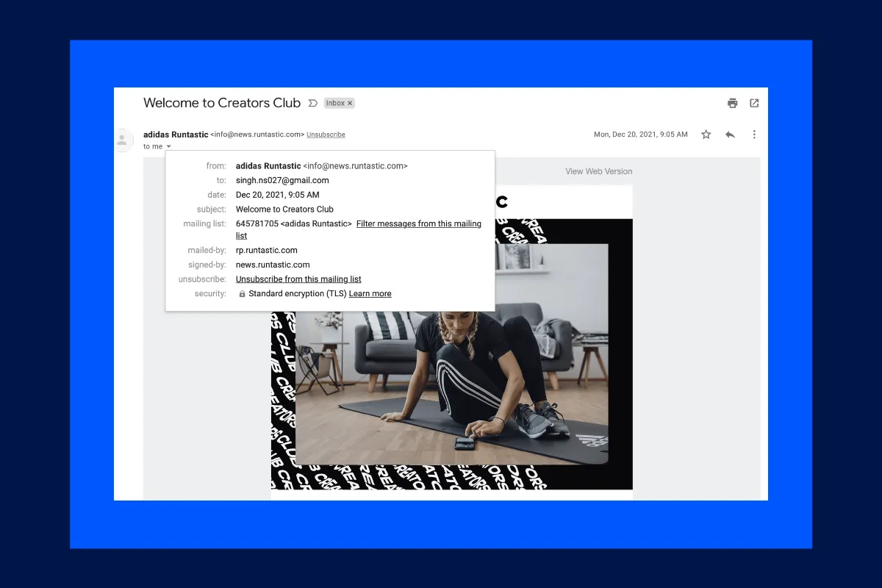Click the "singh.ns027@gmail.com" recipient address

pyautogui.click(x=282, y=180)
